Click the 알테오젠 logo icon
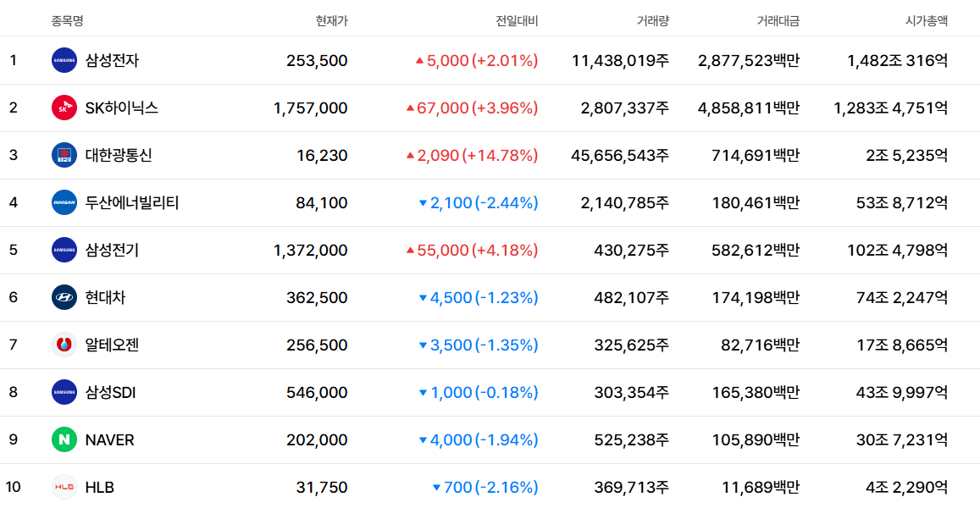Image resolution: width=980 pixels, height=508 pixels. click(x=64, y=345)
